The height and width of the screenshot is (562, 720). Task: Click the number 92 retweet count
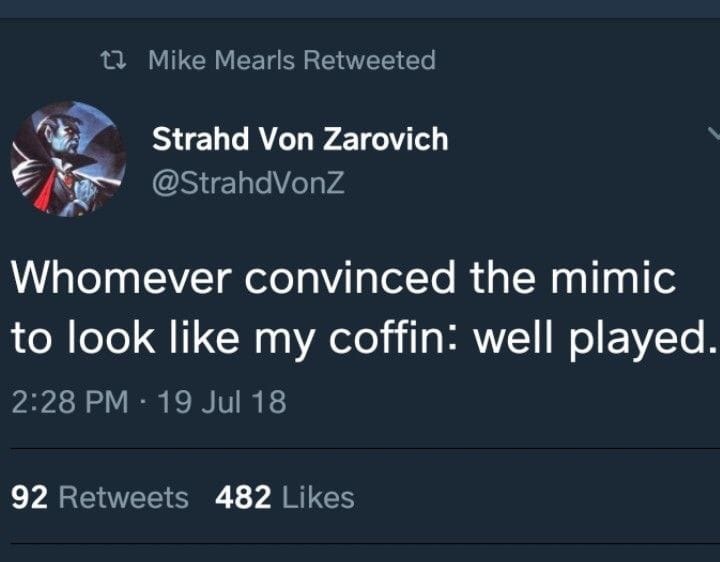30,497
